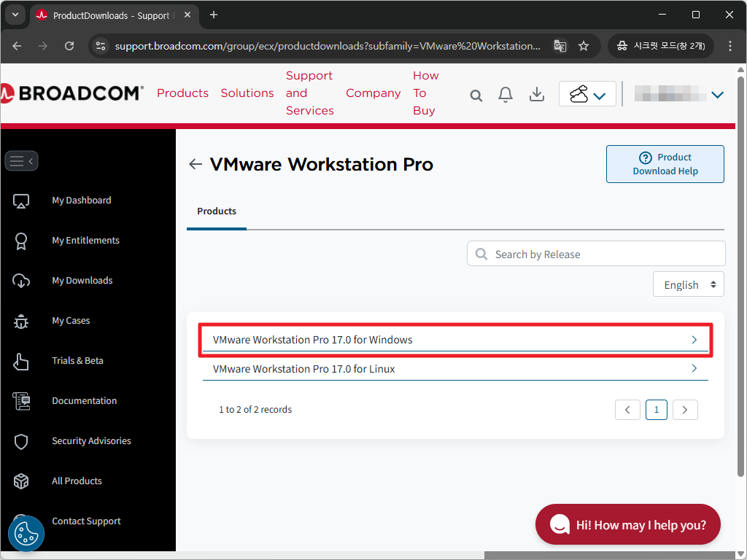Open Security Advisories in sidebar
The height and width of the screenshot is (560, 747).
click(91, 441)
